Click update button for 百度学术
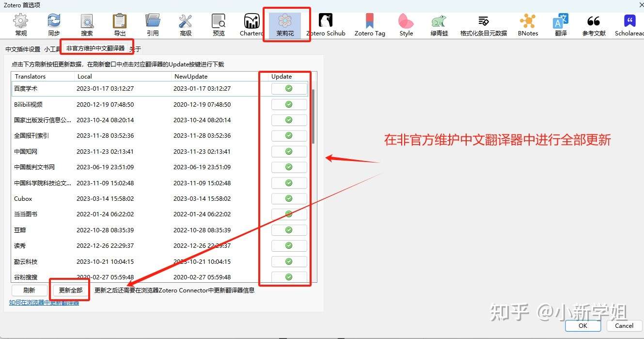 pos(289,89)
